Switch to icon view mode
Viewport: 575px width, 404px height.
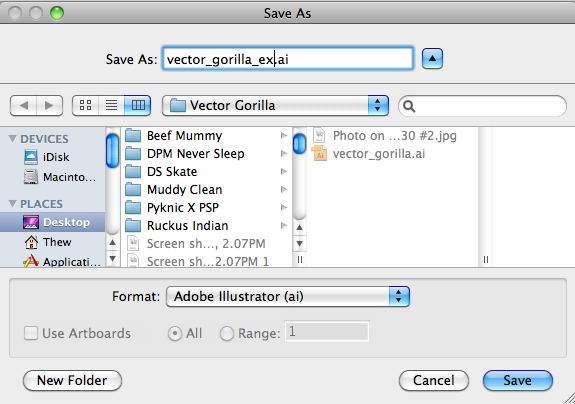click(85, 106)
